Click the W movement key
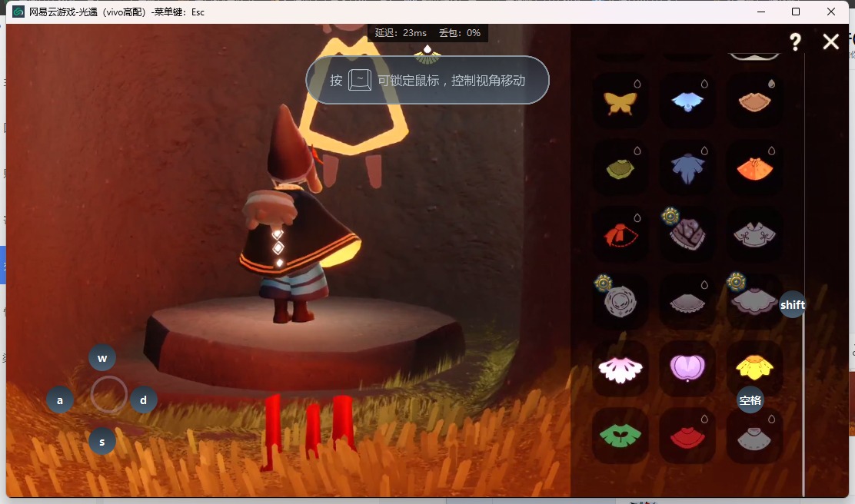 click(102, 358)
